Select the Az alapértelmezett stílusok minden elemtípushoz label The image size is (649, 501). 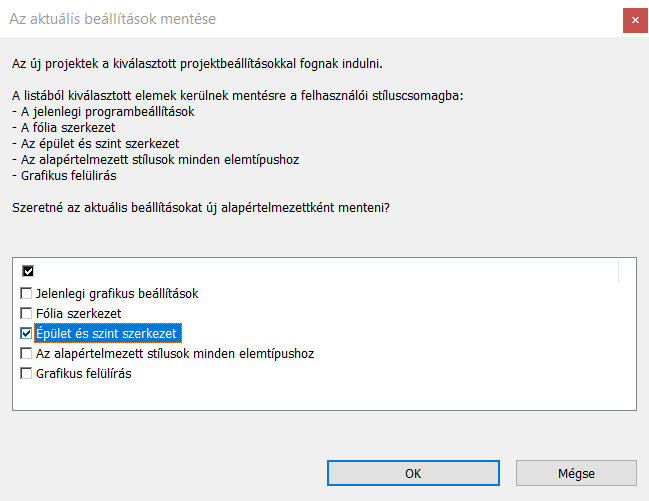tap(175, 354)
